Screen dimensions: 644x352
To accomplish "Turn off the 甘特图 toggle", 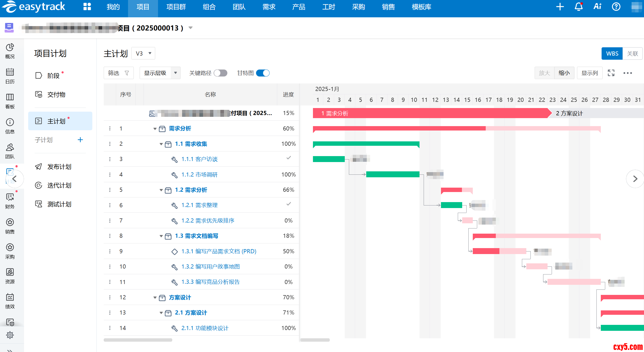I will (263, 73).
